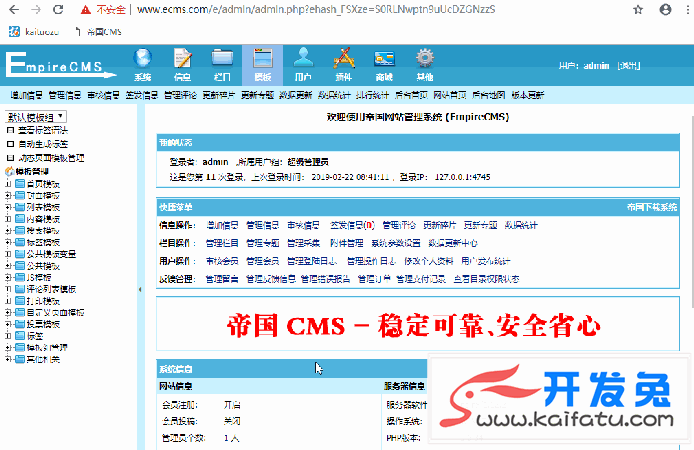
Task: Open 查看标签语法 in sidebar
Action: click(42, 130)
